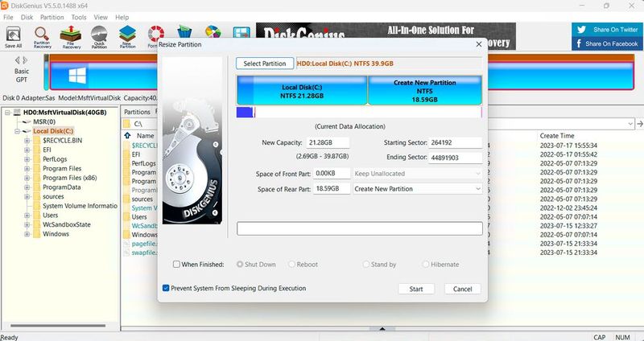The image size is (644, 341).
Task: Click the Space of Rear Part field
Action: click(x=332, y=189)
